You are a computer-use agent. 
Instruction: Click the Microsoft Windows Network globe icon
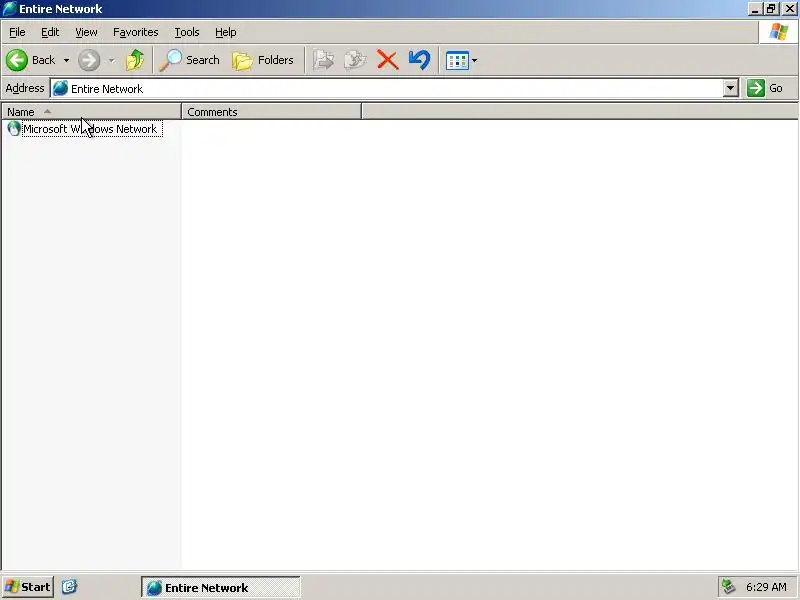click(x=14, y=129)
